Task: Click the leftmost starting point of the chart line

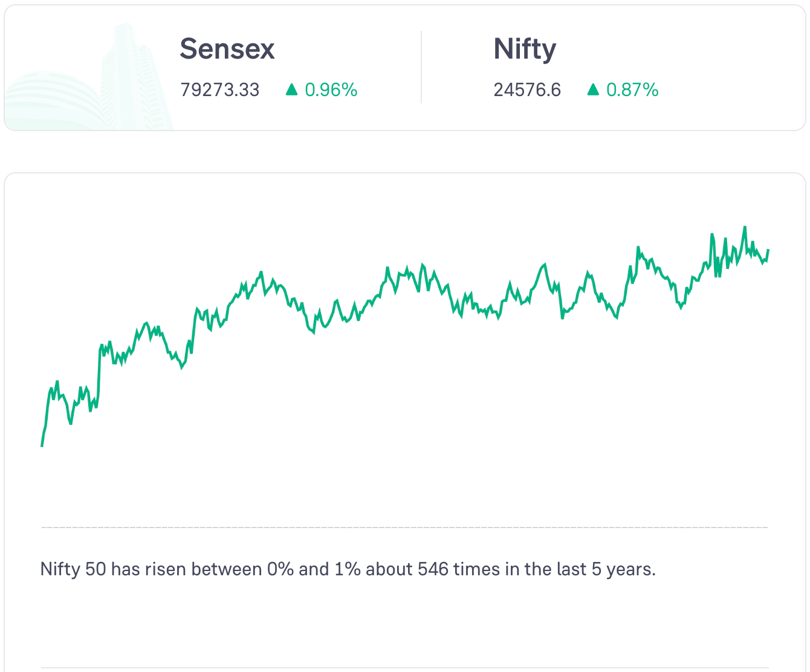Action: coord(42,446)
